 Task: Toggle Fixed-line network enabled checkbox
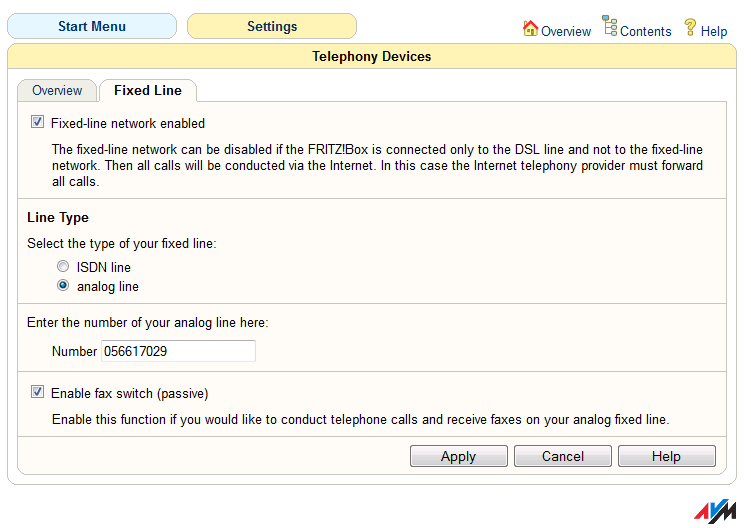[x=38, y=123]
